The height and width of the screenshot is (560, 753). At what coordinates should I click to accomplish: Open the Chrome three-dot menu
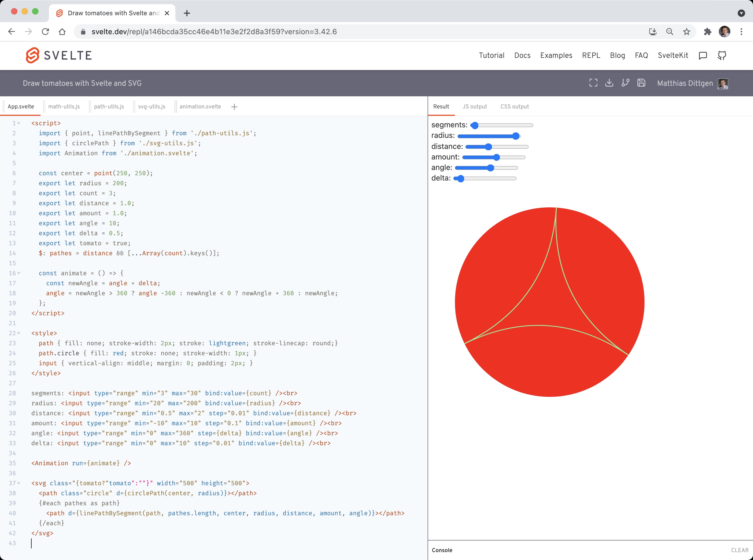[741, 32]
